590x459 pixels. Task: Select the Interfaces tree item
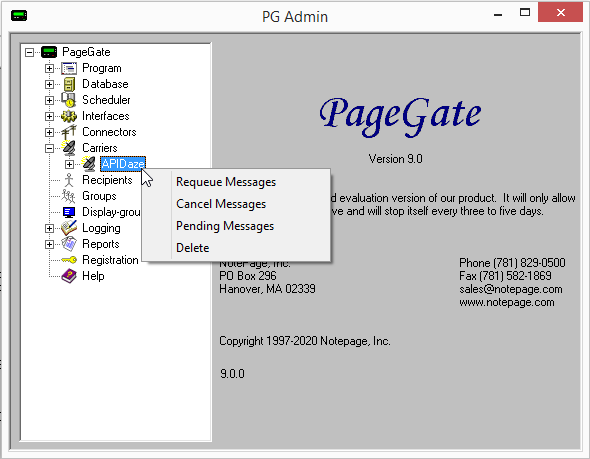(x=105, y=116)
